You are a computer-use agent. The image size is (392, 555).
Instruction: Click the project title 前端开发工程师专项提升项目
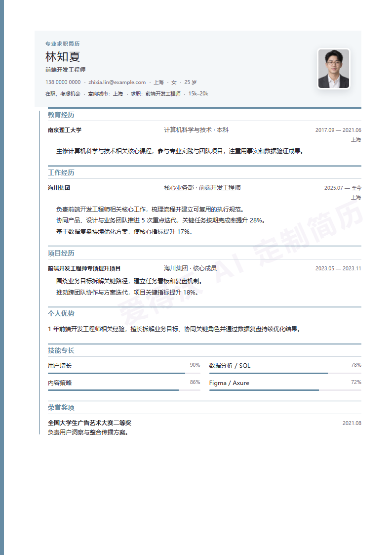[84, 268]
